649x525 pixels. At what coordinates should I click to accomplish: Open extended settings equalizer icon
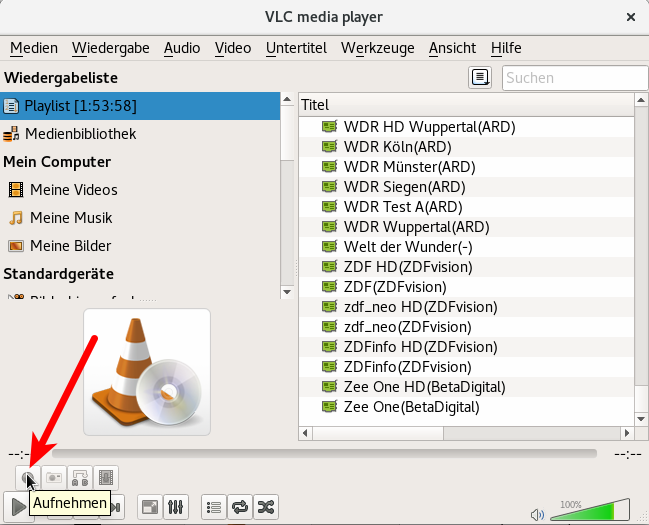[x=174, y=507]
